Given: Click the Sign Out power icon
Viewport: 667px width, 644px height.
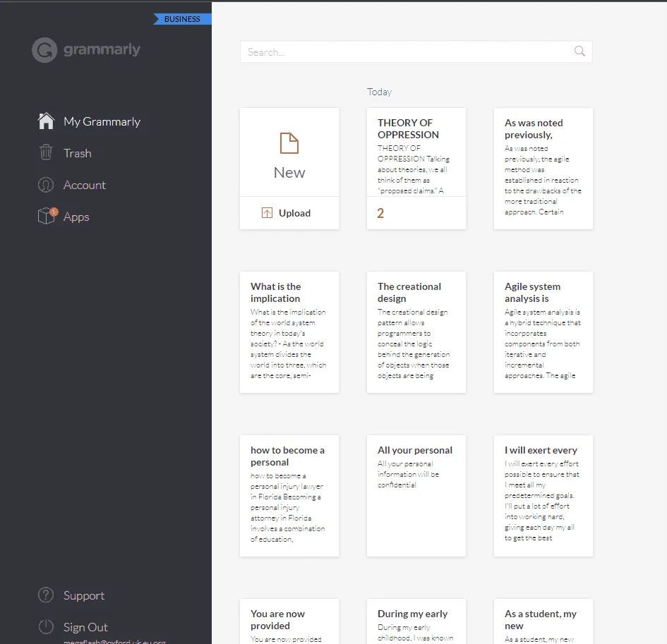Looking at the screenshot, I should (x=46, y=626).
